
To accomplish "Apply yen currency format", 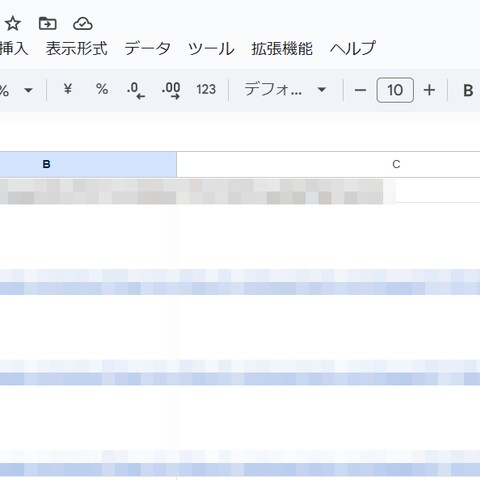I will coord(68,89).
